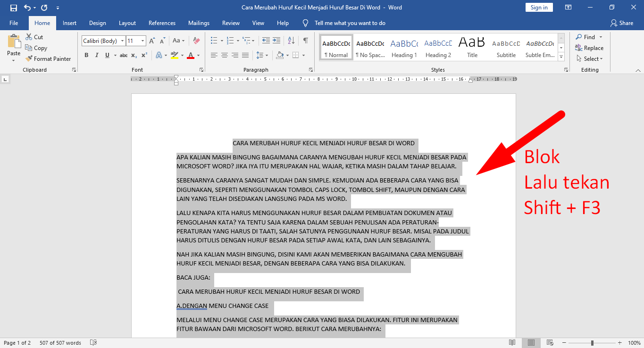
Task: Click the Share button
Action: [622, 23]
